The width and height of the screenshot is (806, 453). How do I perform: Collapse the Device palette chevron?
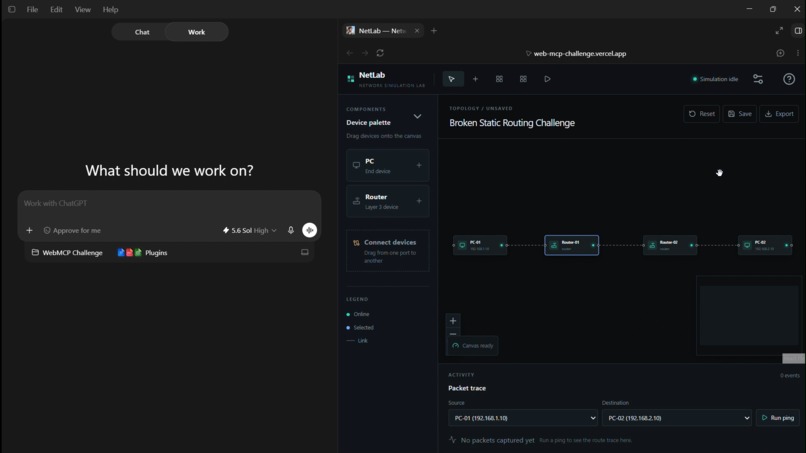click(417, 117)
